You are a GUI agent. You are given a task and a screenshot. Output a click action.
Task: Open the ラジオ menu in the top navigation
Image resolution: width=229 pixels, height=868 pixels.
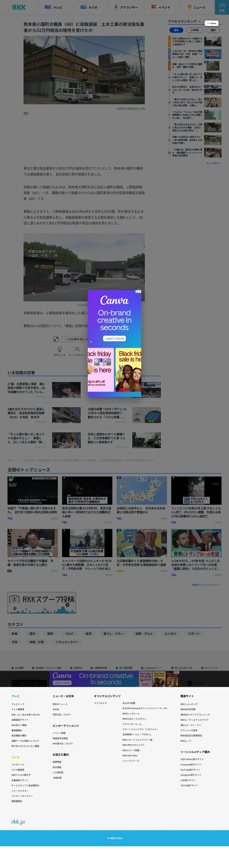pos(89,7)
